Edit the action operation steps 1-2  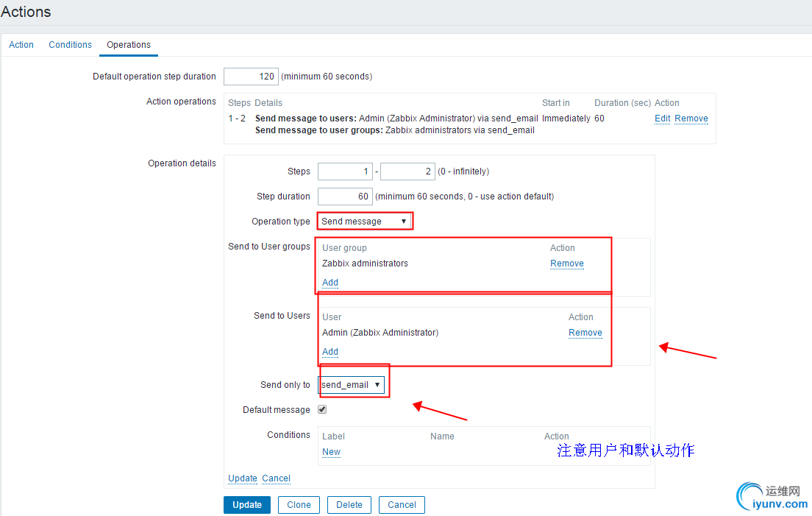(662, 118)
